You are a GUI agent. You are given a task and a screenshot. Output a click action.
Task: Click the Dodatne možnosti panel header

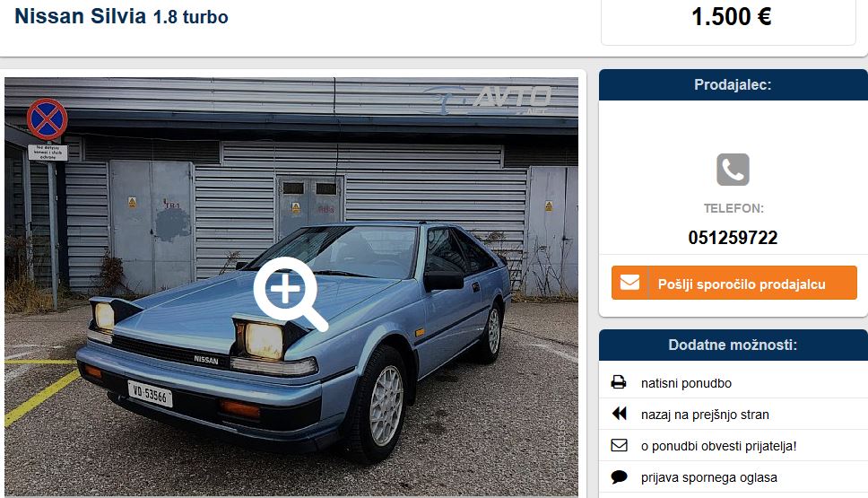[x=733, y=345]
